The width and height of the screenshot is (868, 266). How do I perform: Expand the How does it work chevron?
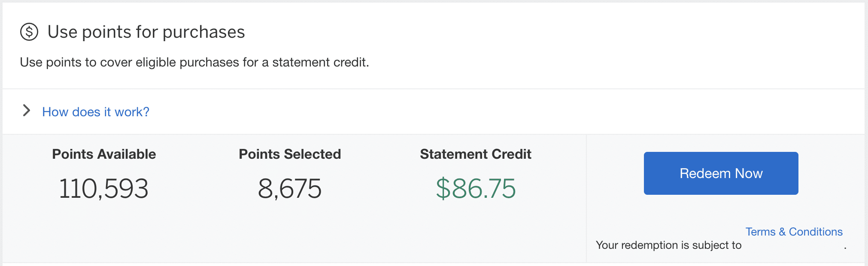27,111
